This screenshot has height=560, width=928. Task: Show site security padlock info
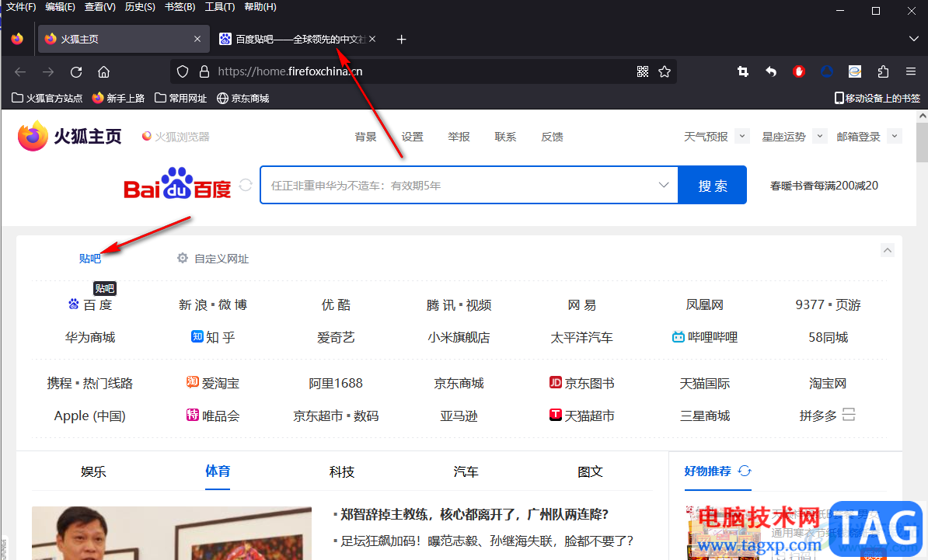pos(204,71)
